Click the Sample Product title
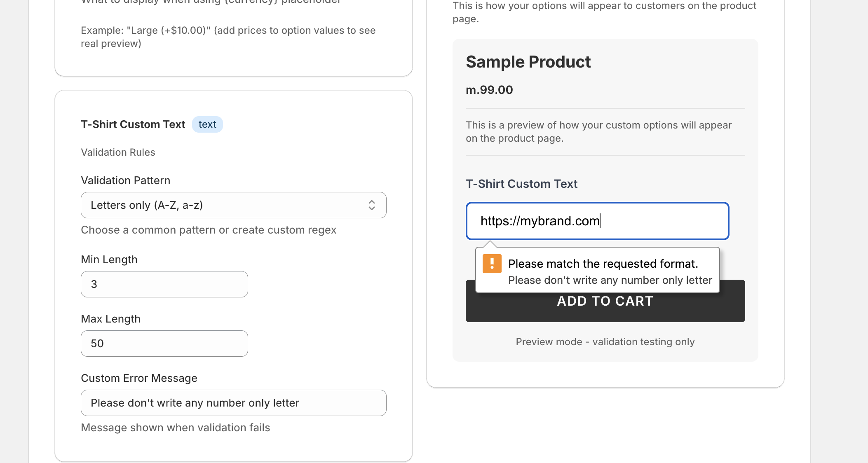 point(528,62)
